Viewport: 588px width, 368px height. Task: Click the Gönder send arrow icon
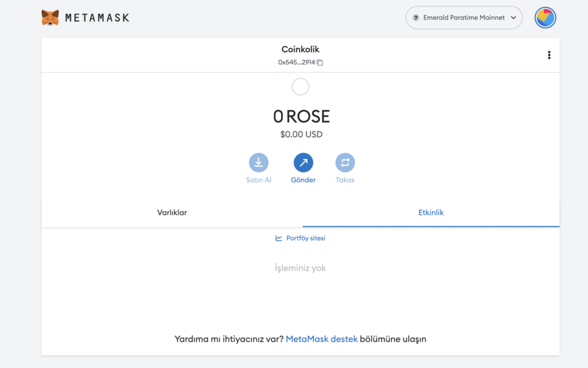pos(303,162)
